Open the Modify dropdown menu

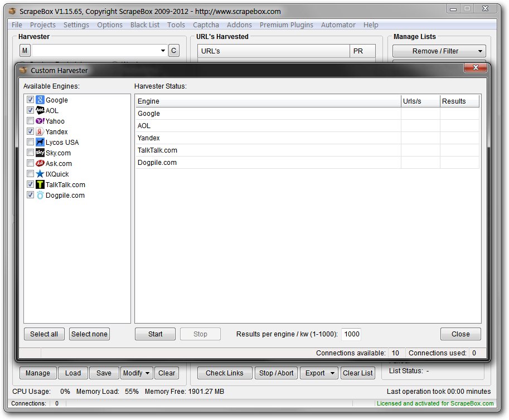[x=137, y=373]
